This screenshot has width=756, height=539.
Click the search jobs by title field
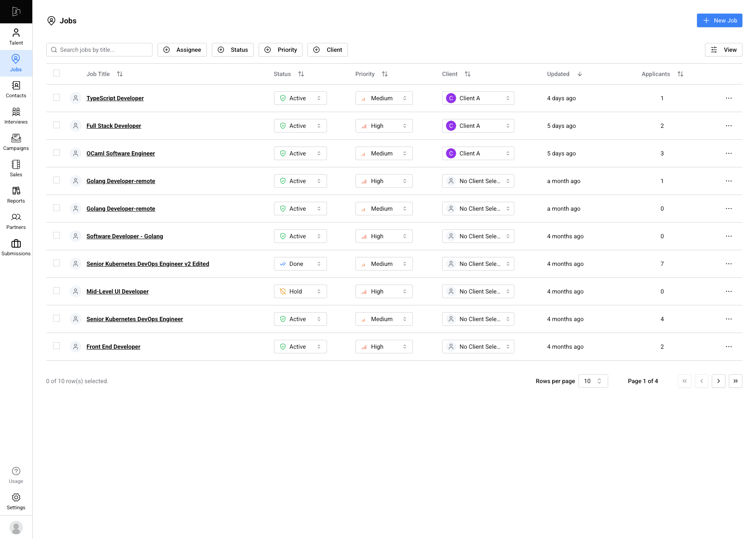[99, 50]
